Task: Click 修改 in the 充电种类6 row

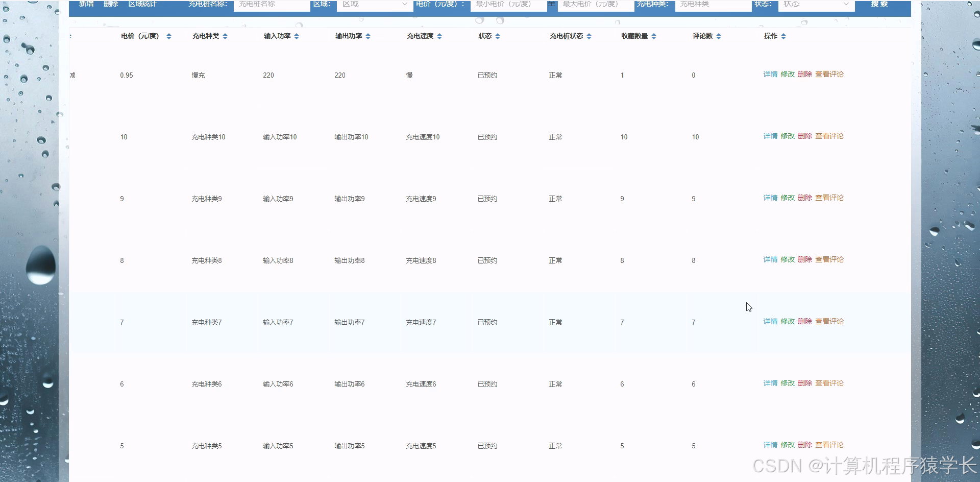Action: point(788,383)
